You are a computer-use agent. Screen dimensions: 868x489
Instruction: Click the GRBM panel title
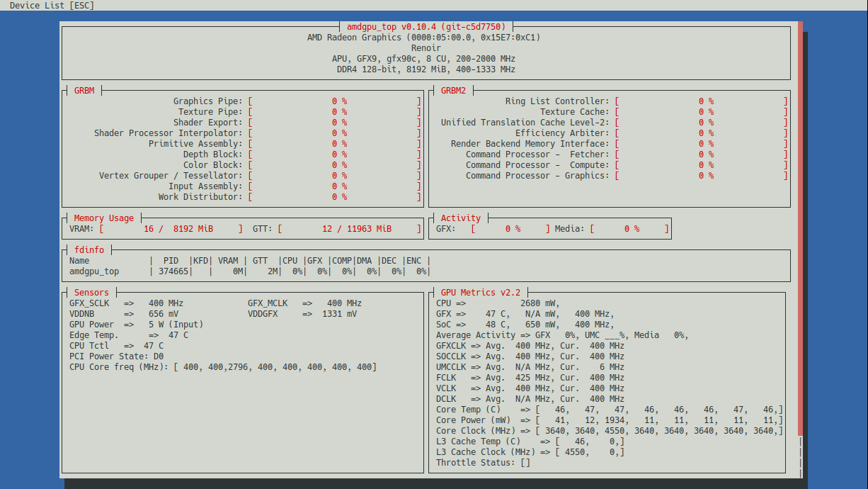point(84,91)
